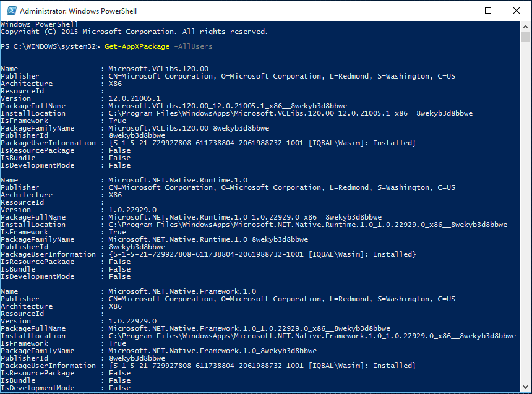This screenshot has height=394, width=532.
Task: Click the scrollbar down arrow
Action: (x=526, y=387)
